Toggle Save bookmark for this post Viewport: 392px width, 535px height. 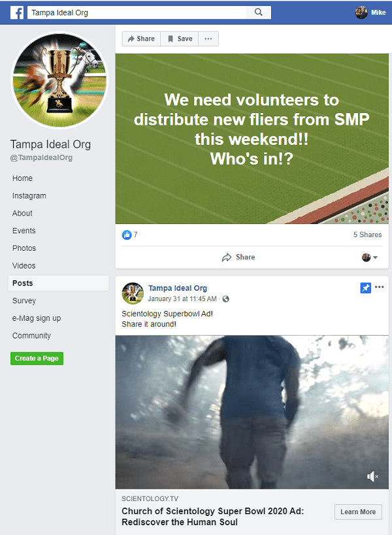(x=180, y=39)
